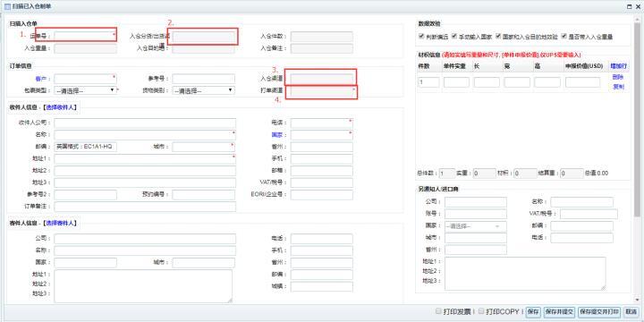Click the recipient 地址2 field

[x=145, y=171]
